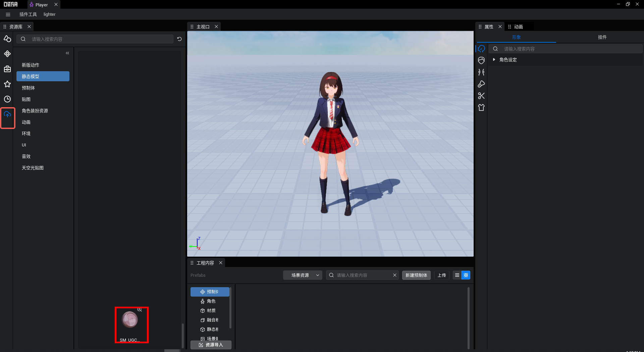This screenshot has height=352, width=644.
Task: Clear the project content search field
Action: pyautogui.click(x=395, y=275)
